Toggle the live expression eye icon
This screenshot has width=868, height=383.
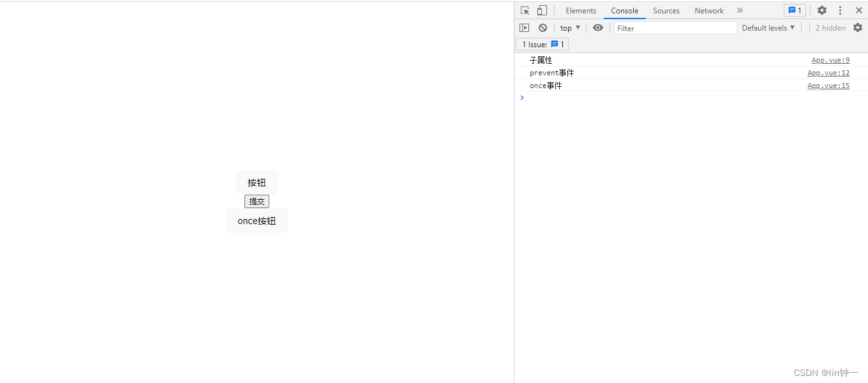click(x=597, y=28)
